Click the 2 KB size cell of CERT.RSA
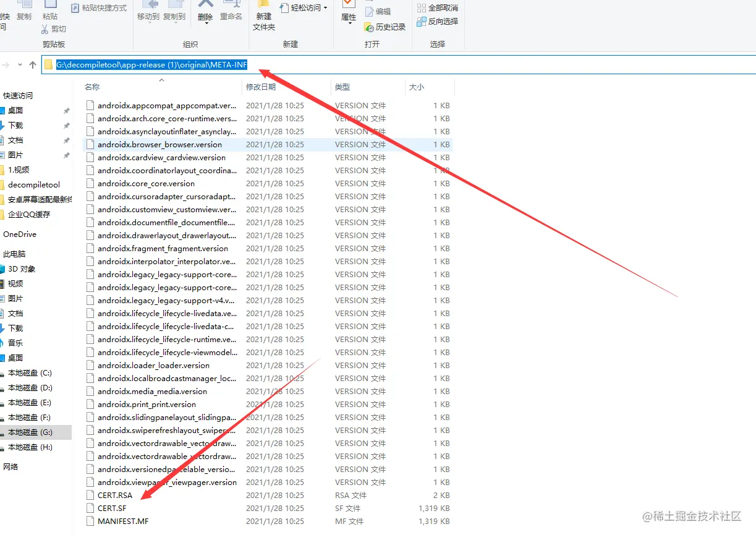Viewport: 756px width, 537px height. pyautogui.click(x=441, y=495)
